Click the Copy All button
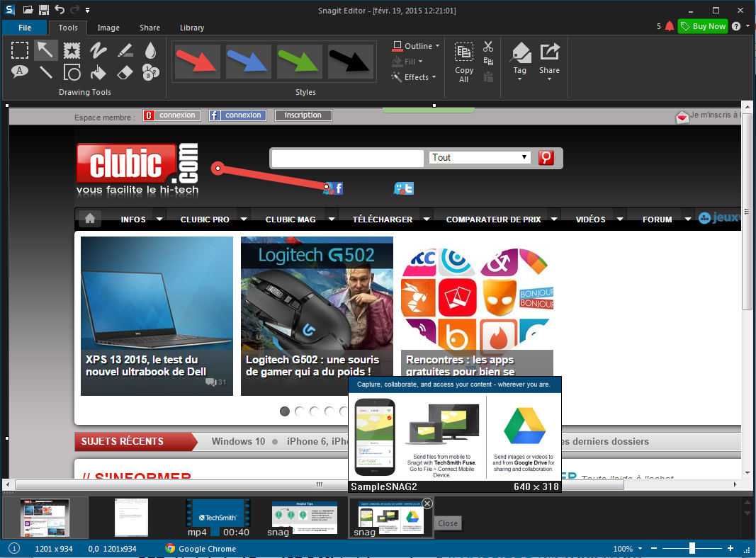 click(464, 62)
